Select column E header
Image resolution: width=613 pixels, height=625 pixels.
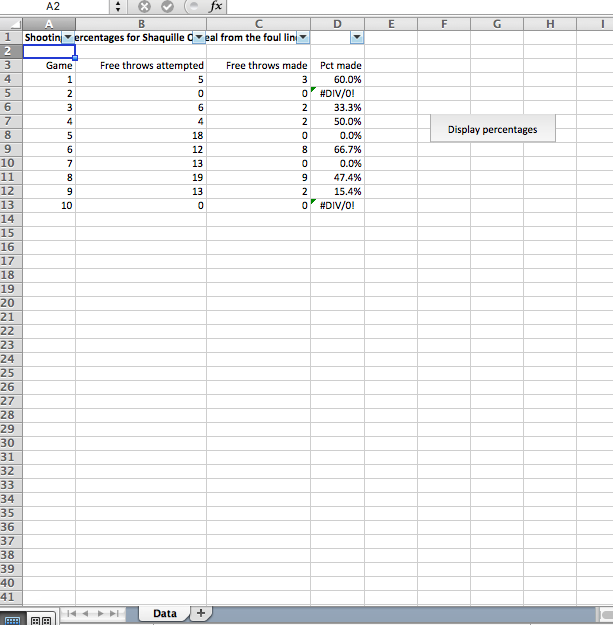pos(391,24)
